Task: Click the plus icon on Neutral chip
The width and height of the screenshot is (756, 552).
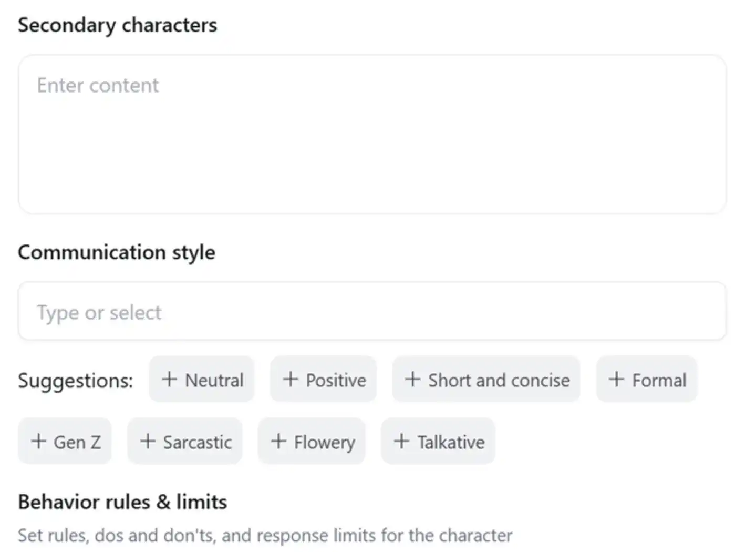Action: click(x=169, y=379)
